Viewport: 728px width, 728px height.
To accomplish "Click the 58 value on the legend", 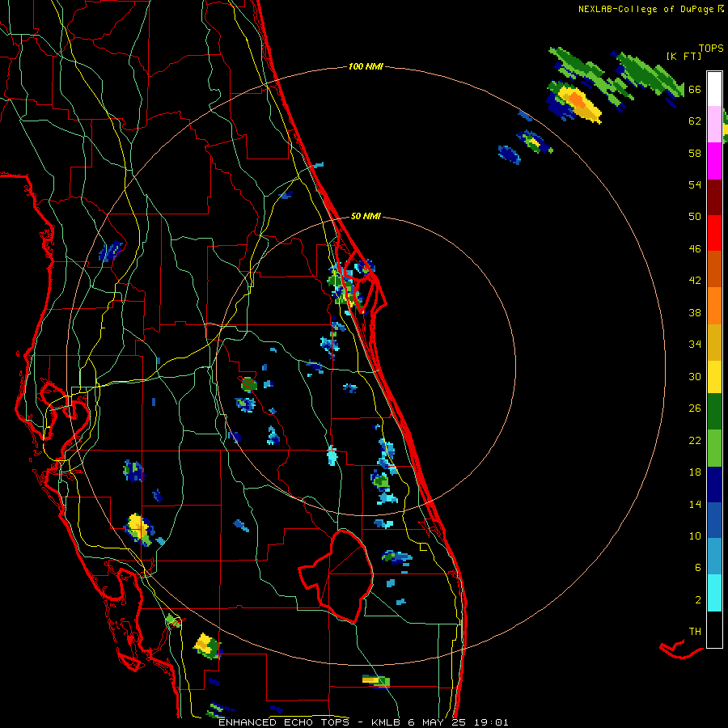I will (695, 154).
